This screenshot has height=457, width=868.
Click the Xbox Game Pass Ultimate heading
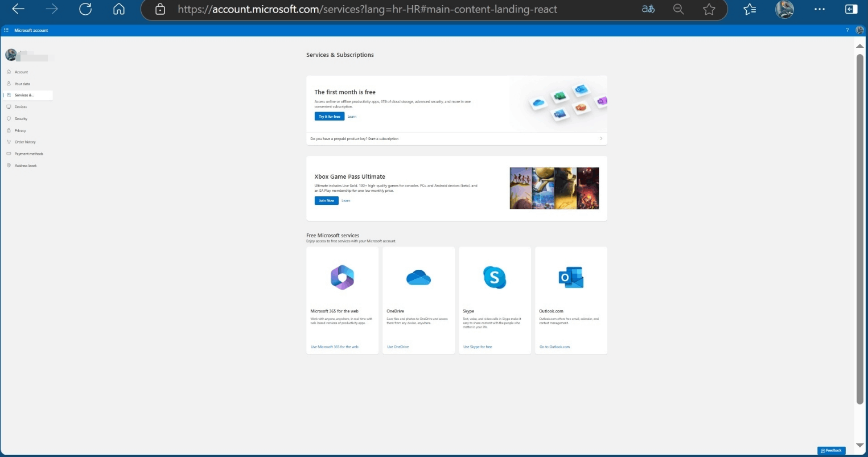350,176
